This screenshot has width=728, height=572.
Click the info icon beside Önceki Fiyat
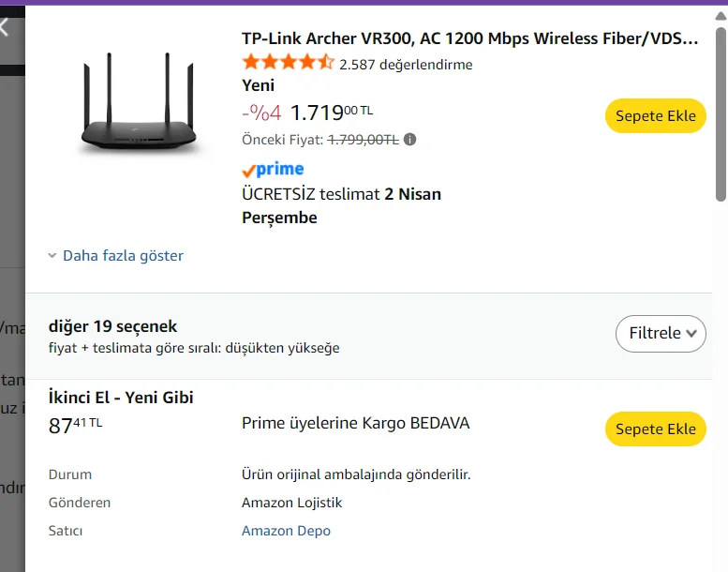(x=409, y=140)
